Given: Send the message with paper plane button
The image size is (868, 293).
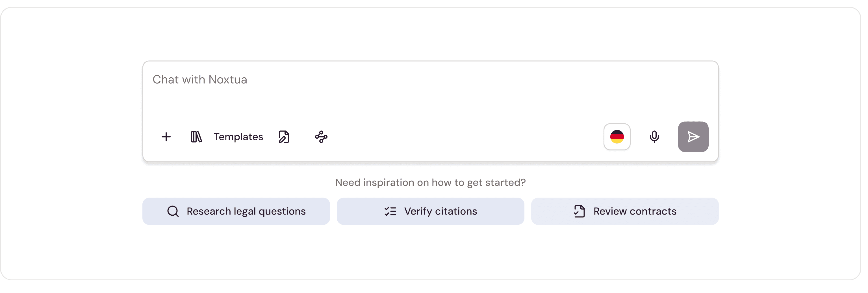Looking at the screenshot, I should coord(693,137).
